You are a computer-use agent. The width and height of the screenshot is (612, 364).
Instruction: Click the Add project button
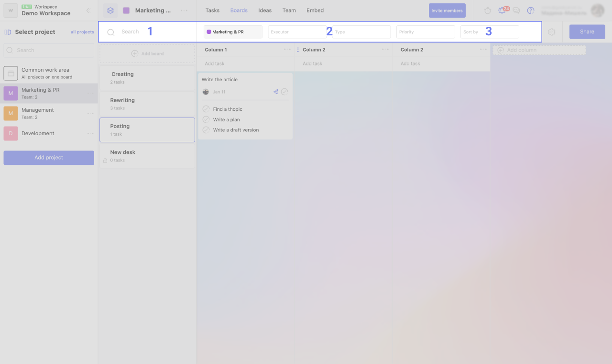click(x=49, y=158)
